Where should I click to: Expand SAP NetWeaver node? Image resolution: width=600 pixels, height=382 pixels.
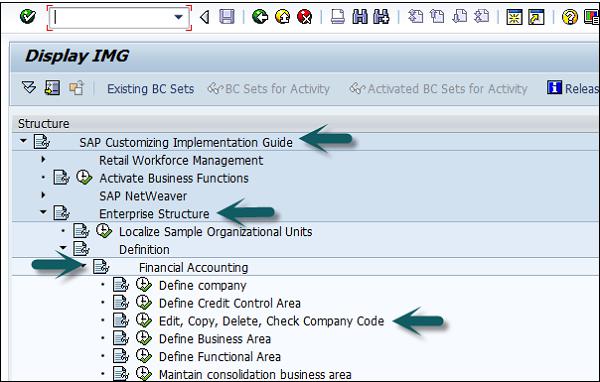click(x=43, y=195)
